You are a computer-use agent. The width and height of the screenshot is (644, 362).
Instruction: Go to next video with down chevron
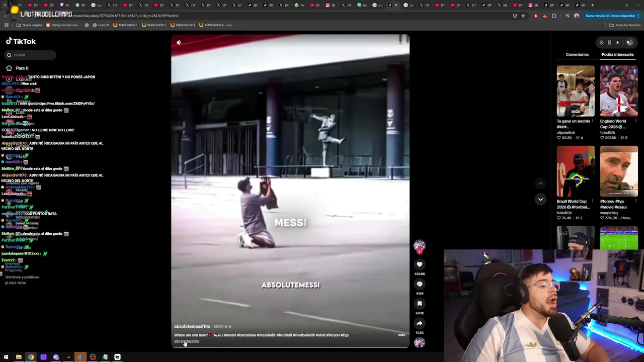(x=540, y=199)
